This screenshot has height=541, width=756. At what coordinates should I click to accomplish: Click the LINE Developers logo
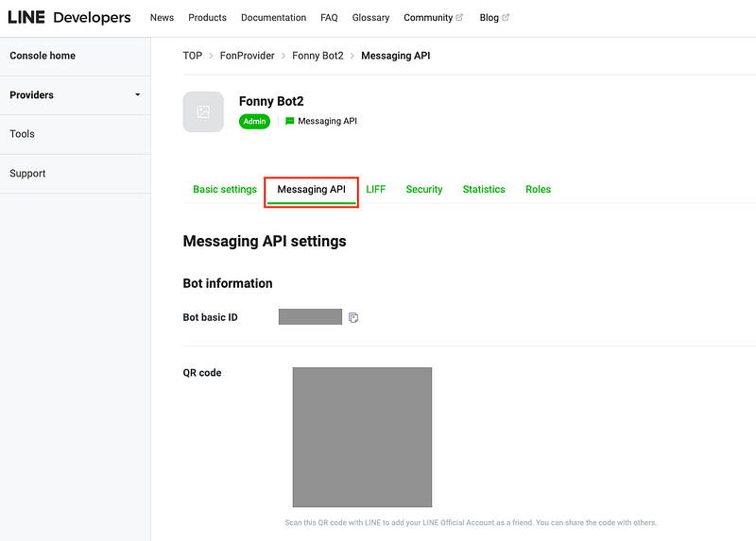coord(69,17)
